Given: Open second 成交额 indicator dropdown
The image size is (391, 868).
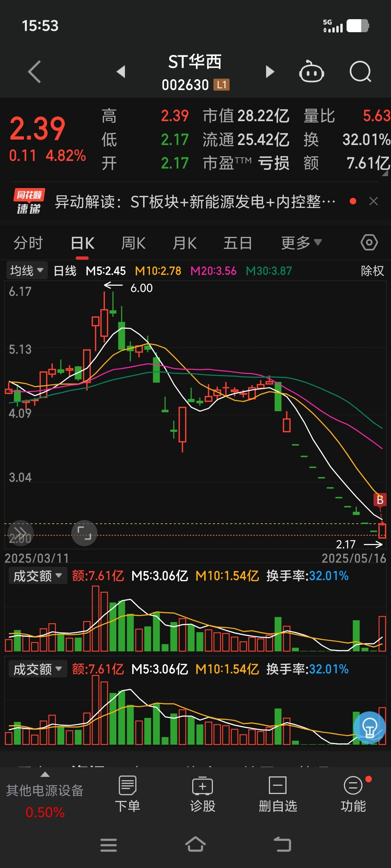Looking at the screenshot, I should pyautogui.click(x=38, y=669).
